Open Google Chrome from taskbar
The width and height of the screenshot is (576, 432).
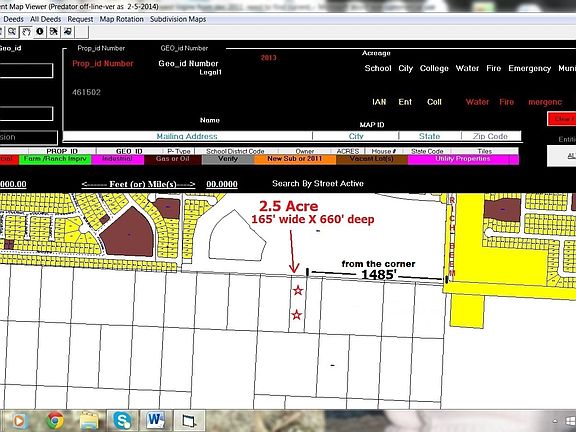coord(55,421)
